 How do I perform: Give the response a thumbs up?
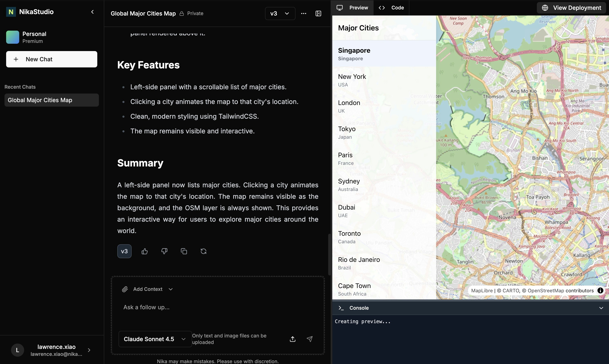[145, 251]
